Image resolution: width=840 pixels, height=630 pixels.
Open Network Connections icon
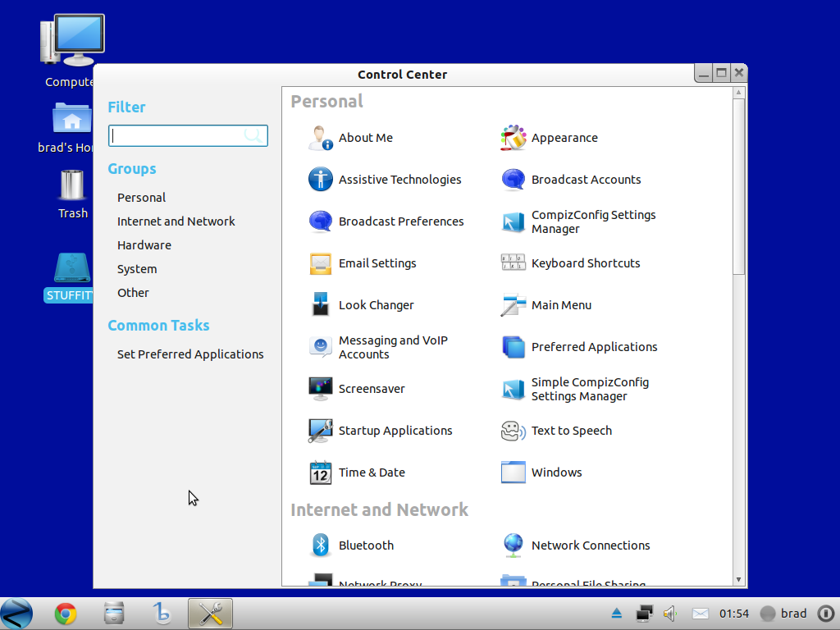tap(514, 545)
